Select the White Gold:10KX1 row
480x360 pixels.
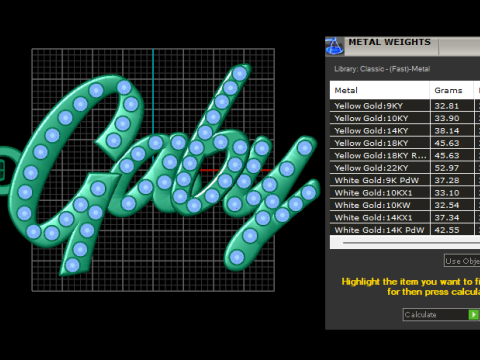click(x=405, y=193)
